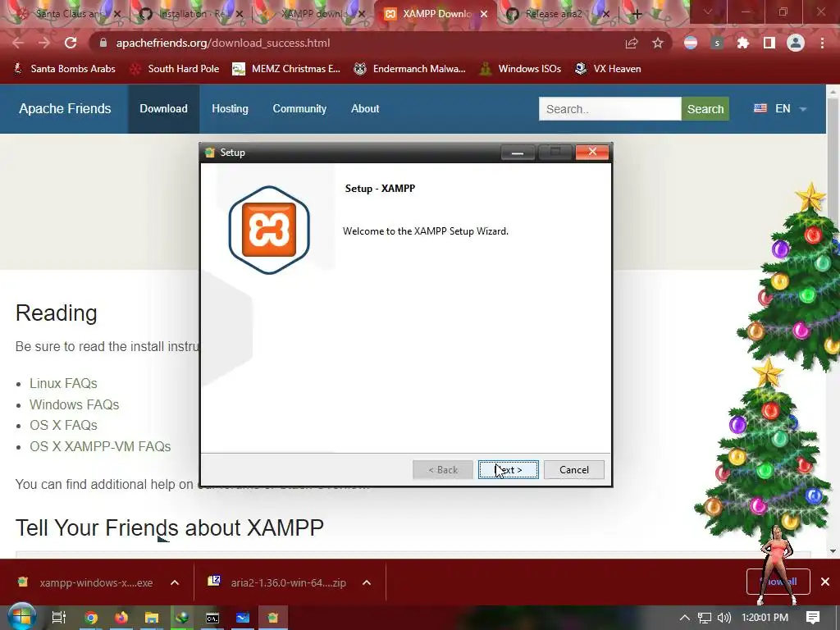Viewport: 840px width, 630px height.
Task: Open Firefox from the taskbar
Action: tap(121, 618)
